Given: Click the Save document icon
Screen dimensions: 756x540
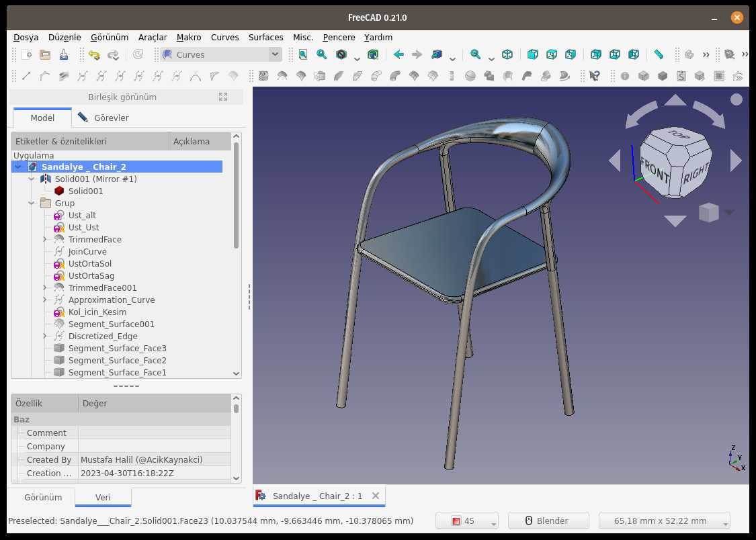Looking at the screenshot, I should point(64,54).
